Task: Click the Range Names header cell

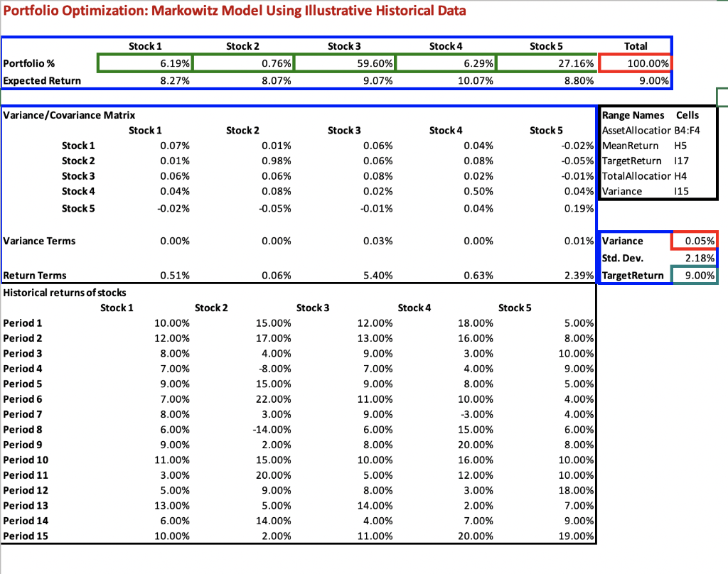Action: click(x=632, y=114)
